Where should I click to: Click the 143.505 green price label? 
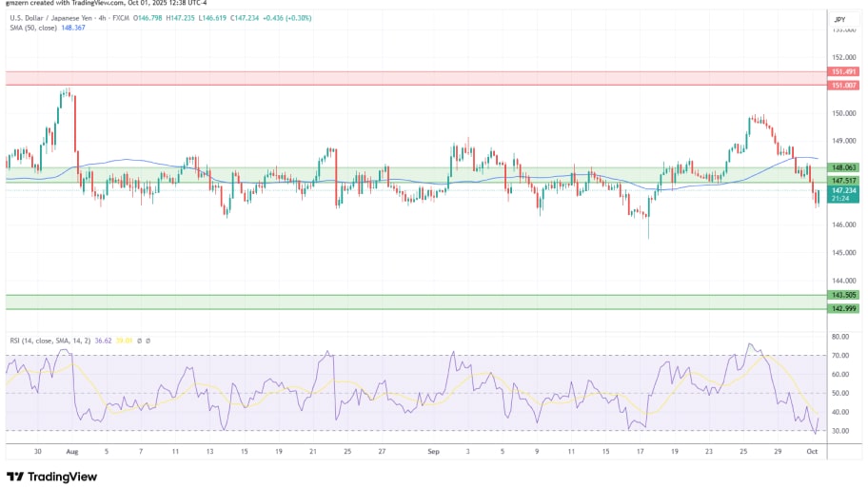coord(841,295)
